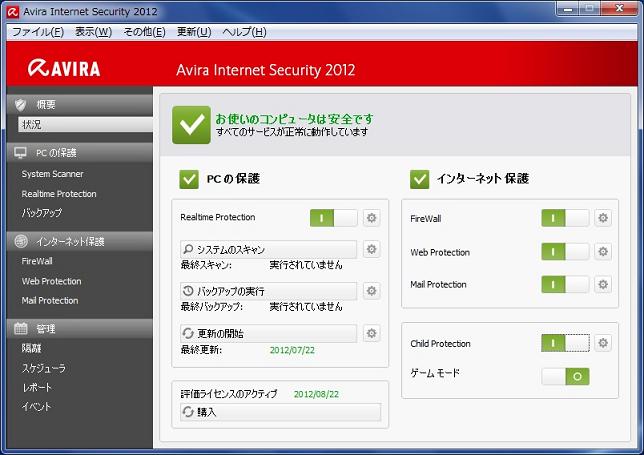Toggle Realtime Protection switch
644x455 pixels.
point(334,218)
